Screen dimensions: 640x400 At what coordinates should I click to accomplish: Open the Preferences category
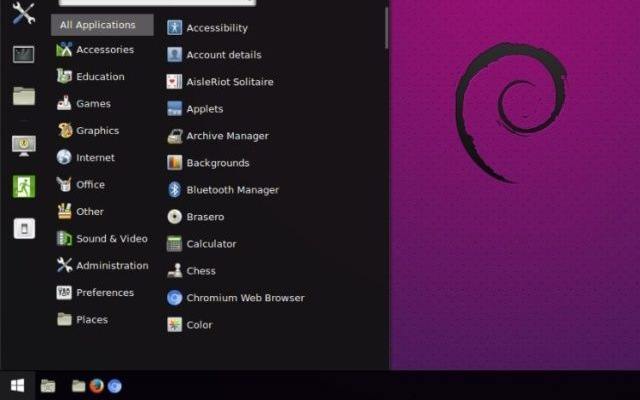click(95, 293)
